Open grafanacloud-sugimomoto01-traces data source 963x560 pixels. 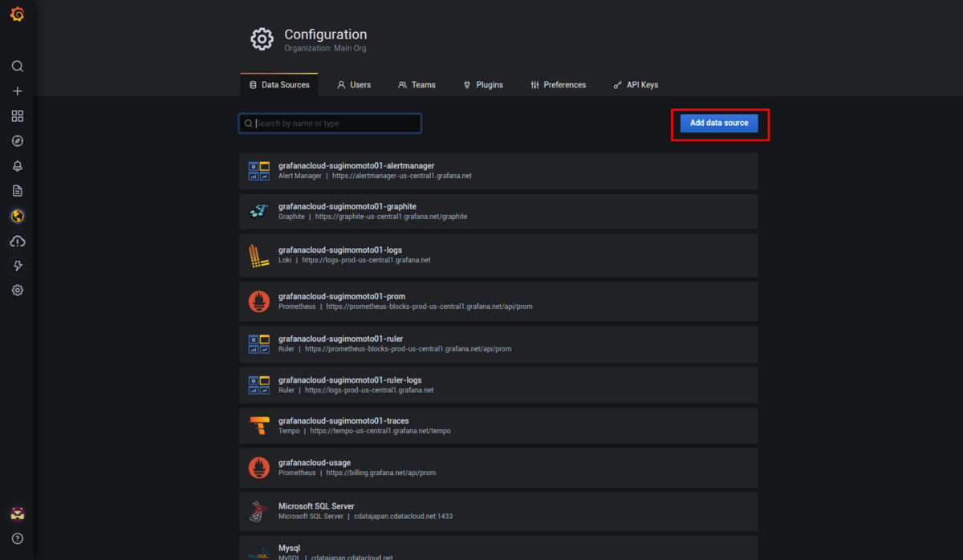(x=498, y=426)
